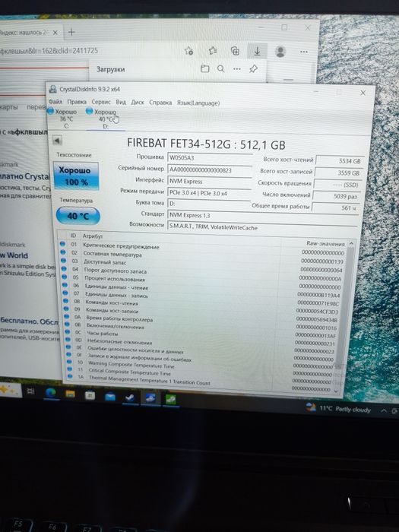The width and height of the screenshot is (399, 532).
Task: Select the Небезопасные отключения row
Action: click(203, 344)
